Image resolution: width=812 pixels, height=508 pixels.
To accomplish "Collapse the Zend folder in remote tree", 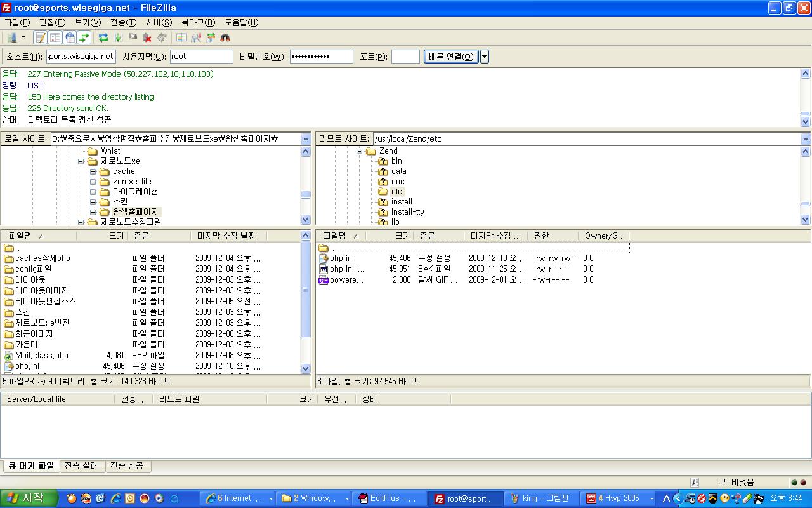I will click(359, 151).
